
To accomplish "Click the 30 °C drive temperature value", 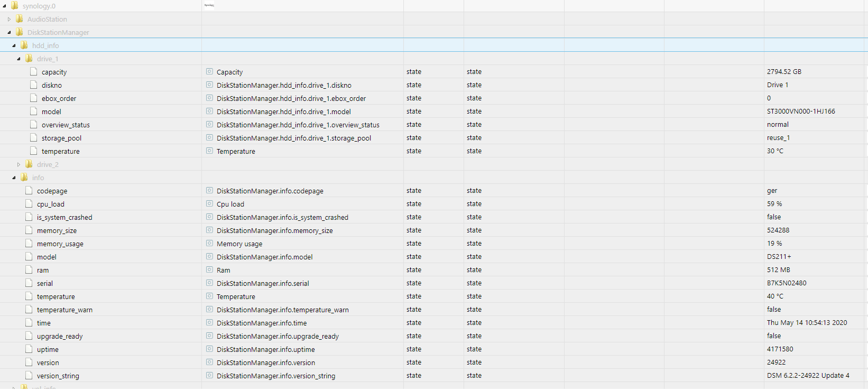I will click(x=775, y=151).
